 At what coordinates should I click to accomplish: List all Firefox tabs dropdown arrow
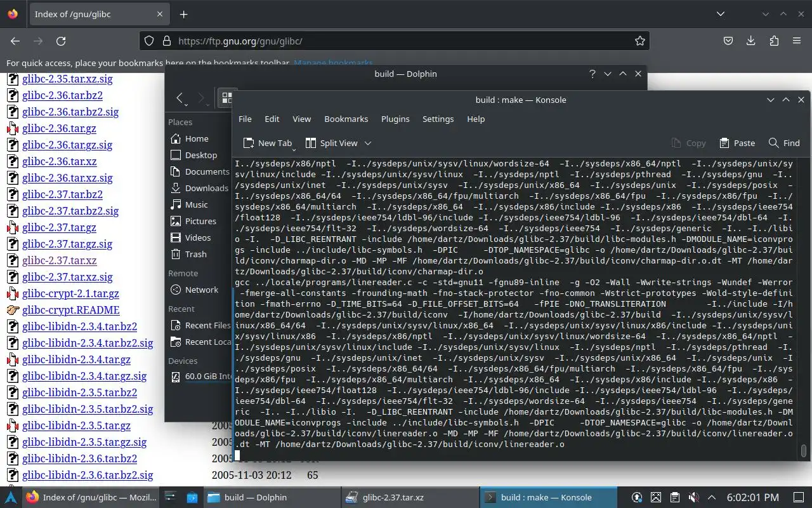[x=721, y=13]
